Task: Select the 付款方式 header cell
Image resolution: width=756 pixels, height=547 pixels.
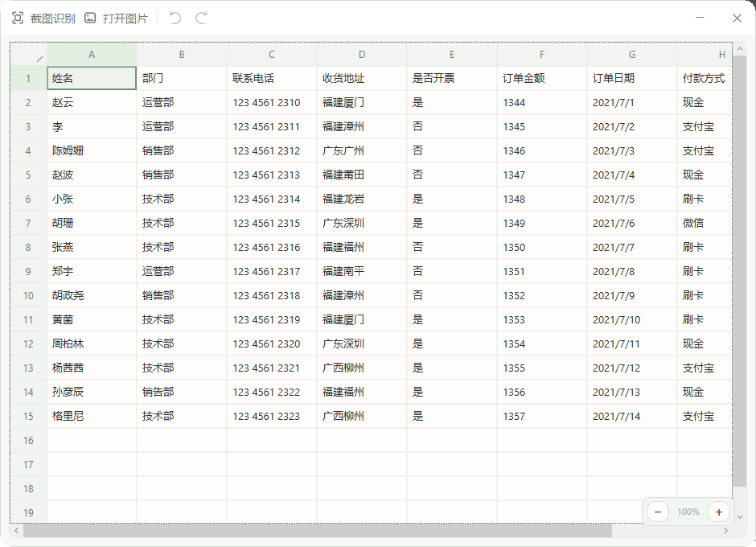Action: (x=705, y=78)
